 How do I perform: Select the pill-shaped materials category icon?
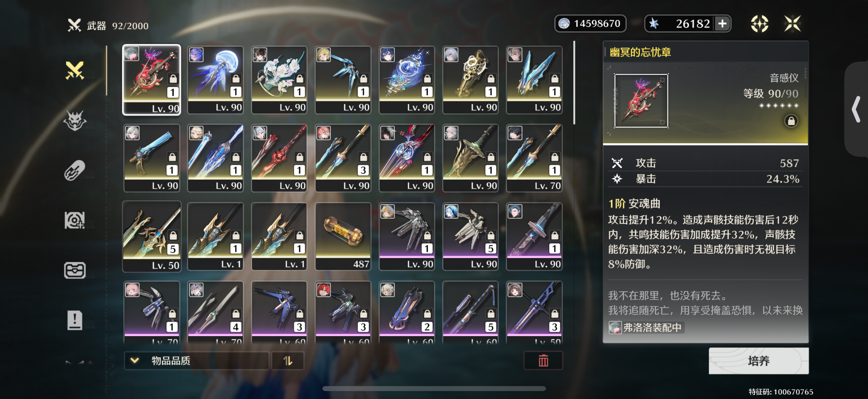pyautogui.click(x=74, y=170)
